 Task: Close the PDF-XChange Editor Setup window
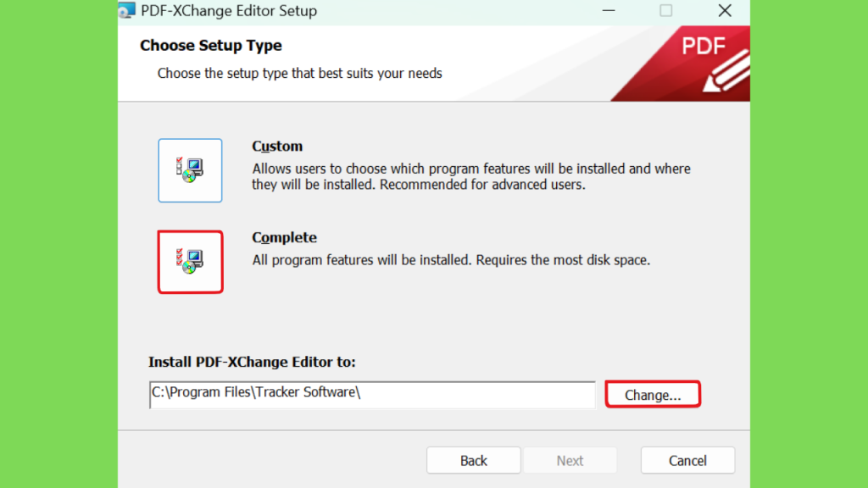725,10
